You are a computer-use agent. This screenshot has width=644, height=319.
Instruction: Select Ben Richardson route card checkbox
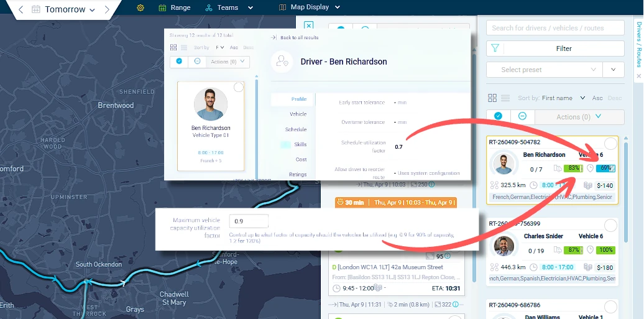pyautogui.click(x=610, y=144)
